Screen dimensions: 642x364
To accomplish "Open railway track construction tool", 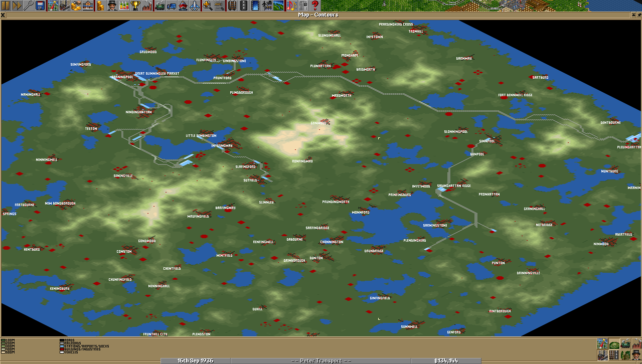I will tap(232, 6).
